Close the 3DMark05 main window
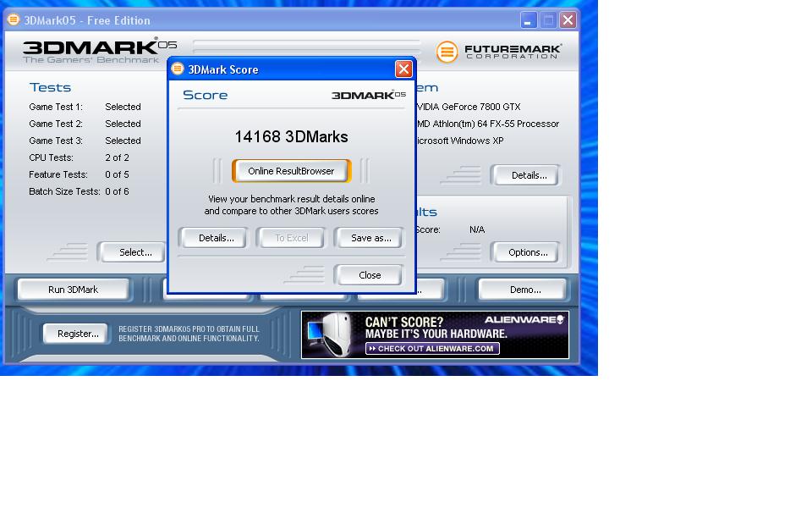Image resolution: width=812 pixels, height=508 pixels. [x=568, y=20]
